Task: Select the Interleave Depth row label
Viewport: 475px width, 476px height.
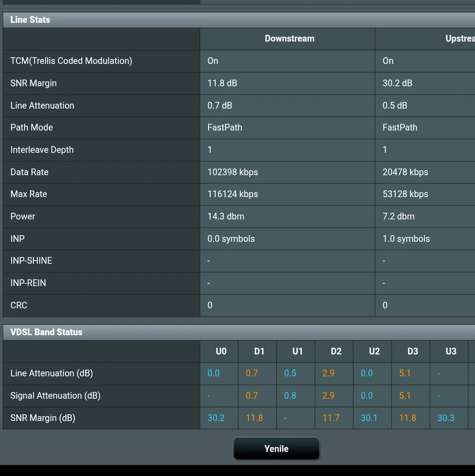Action: coord(42,150)
